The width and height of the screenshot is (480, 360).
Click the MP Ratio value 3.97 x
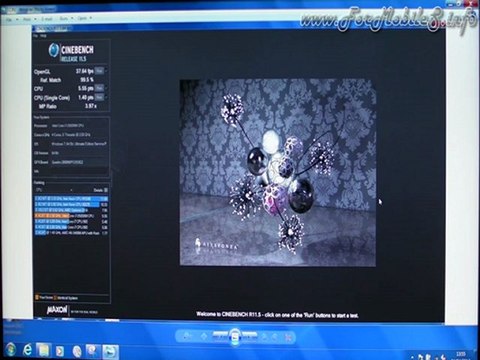pos(91,106)
